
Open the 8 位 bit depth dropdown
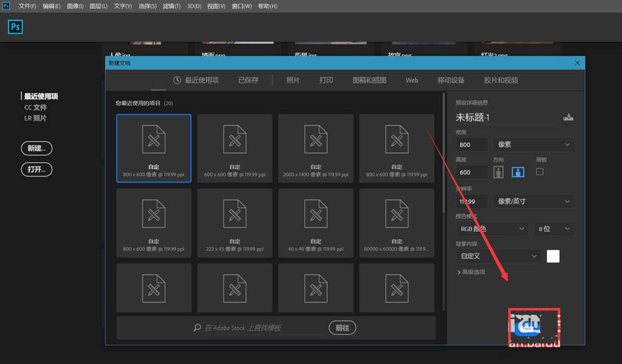tap(554, 229)
